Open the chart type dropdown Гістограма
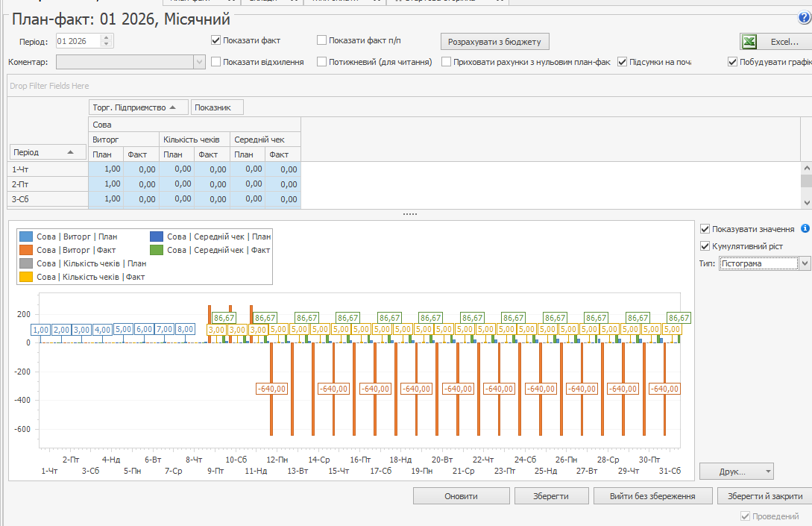The height and width of the screenshot is (526, 812). tap(804, 263)
